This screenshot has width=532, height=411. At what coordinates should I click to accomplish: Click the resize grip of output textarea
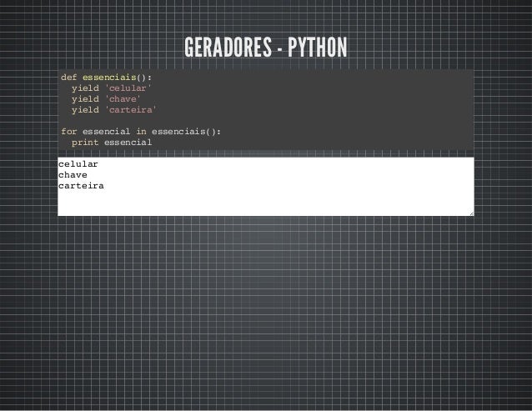[x=472, y=213]
